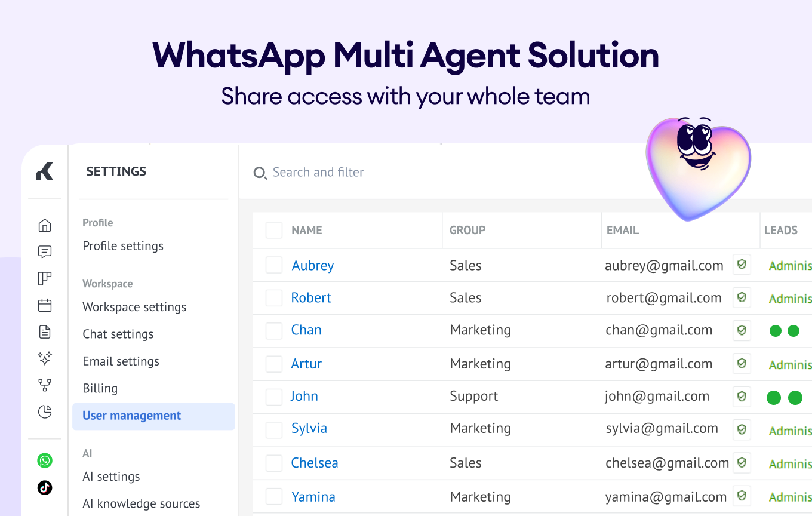Click the WhatsApp icon in sidebar
The height and width of the screenshot is (516, 812).
(45, 460)
